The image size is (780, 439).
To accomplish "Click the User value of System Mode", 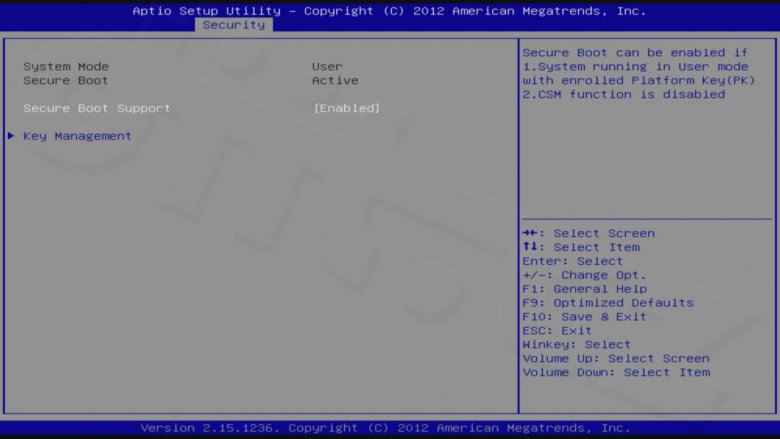I will pyautogui.click(x=327, y=67).
